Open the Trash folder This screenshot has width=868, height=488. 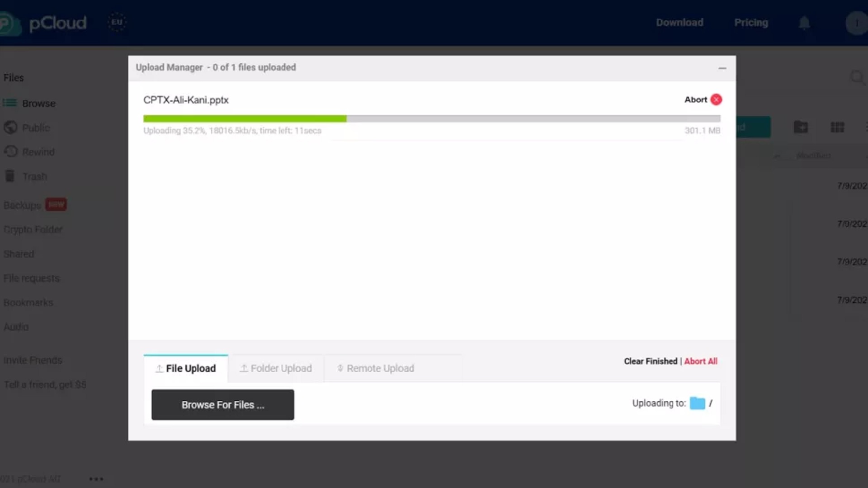(34, 176)
